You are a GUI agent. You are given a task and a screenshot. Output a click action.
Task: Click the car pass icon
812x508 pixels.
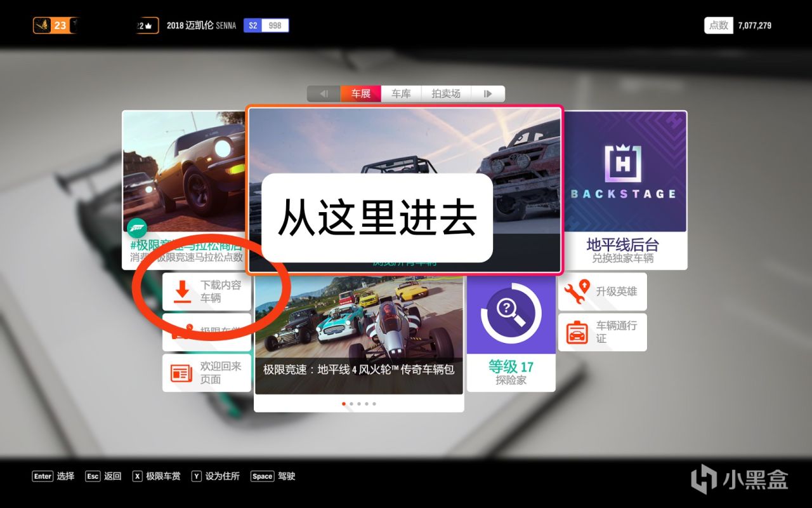(577, 332)
